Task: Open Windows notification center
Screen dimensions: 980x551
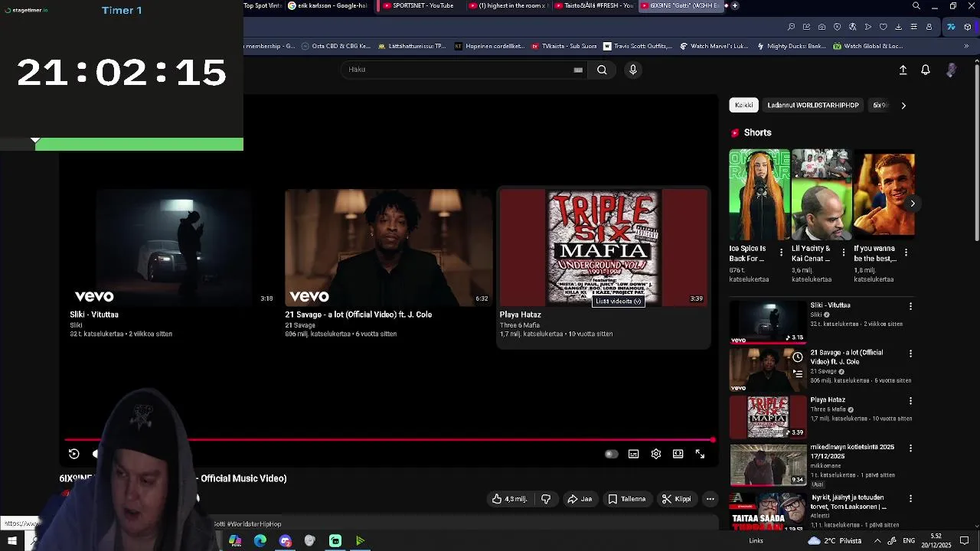Action: click(965, 541)
